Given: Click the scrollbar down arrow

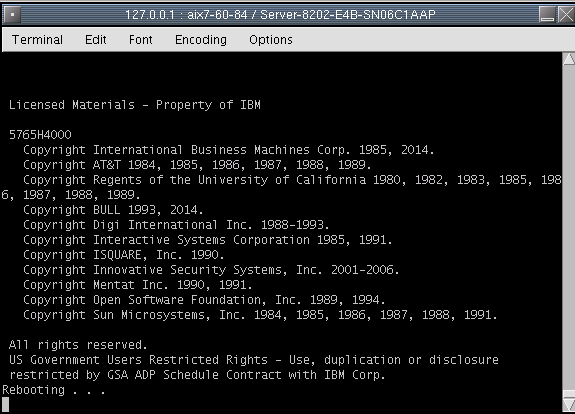Looking at the screenshot, I should [569, 404].
